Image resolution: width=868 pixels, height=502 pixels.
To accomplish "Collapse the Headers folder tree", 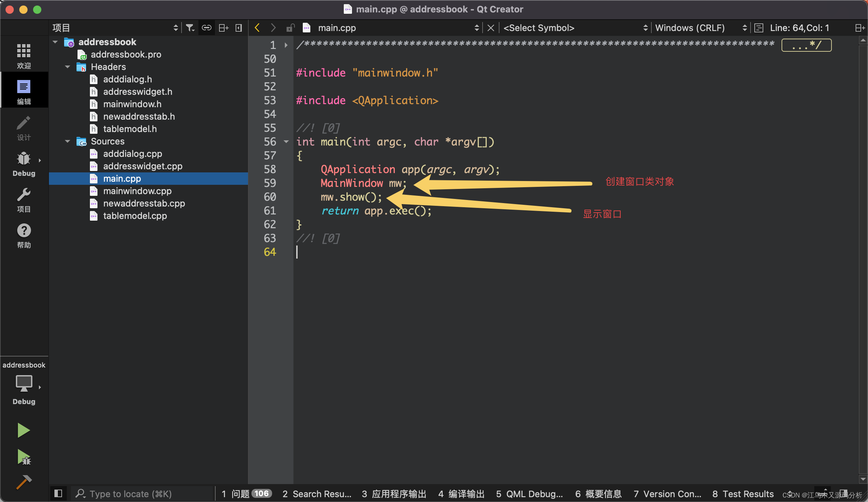I will pos(68,67).
